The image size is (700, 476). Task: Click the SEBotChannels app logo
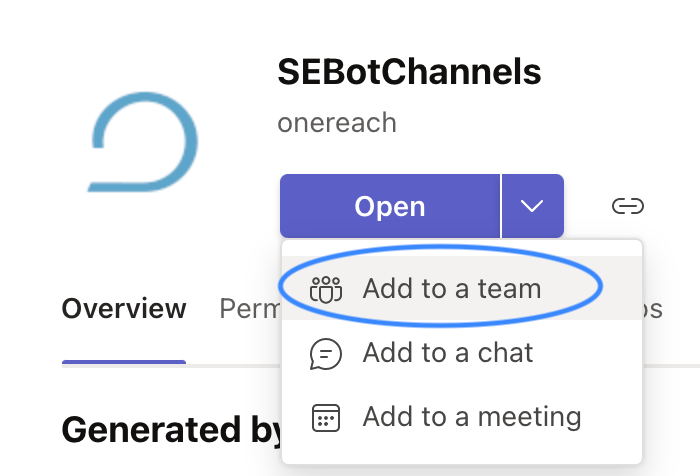[142, 142]
